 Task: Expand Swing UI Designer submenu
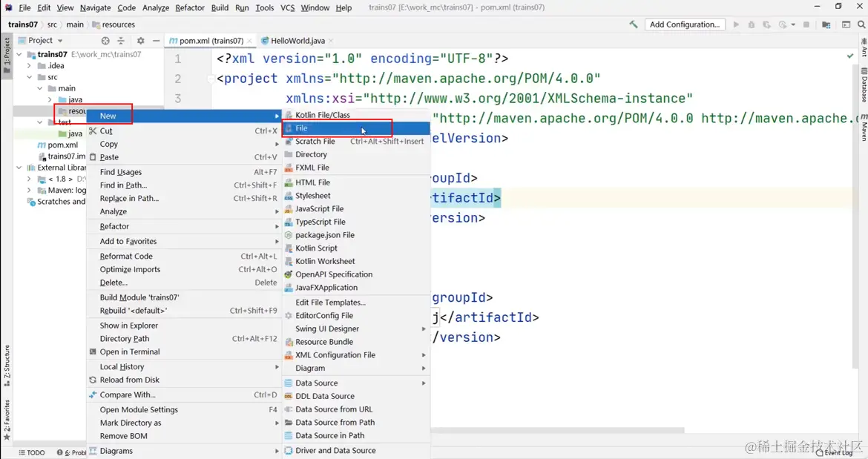(356, 329)
